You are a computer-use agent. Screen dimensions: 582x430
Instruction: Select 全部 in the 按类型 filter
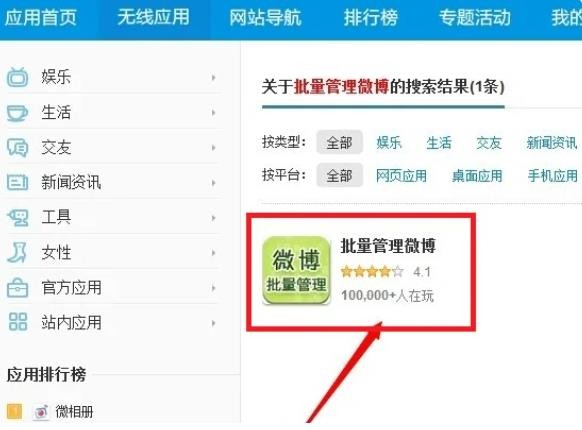coord(339,142)
